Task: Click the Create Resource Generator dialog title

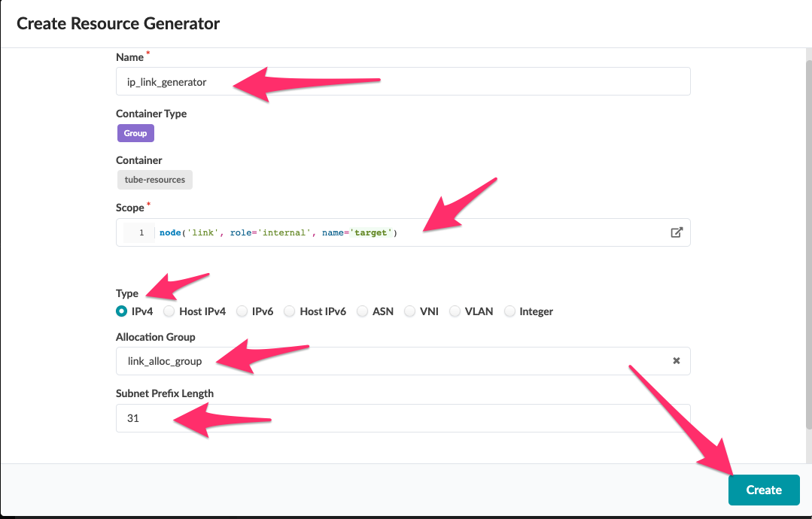Action: (x=118, y=23)
